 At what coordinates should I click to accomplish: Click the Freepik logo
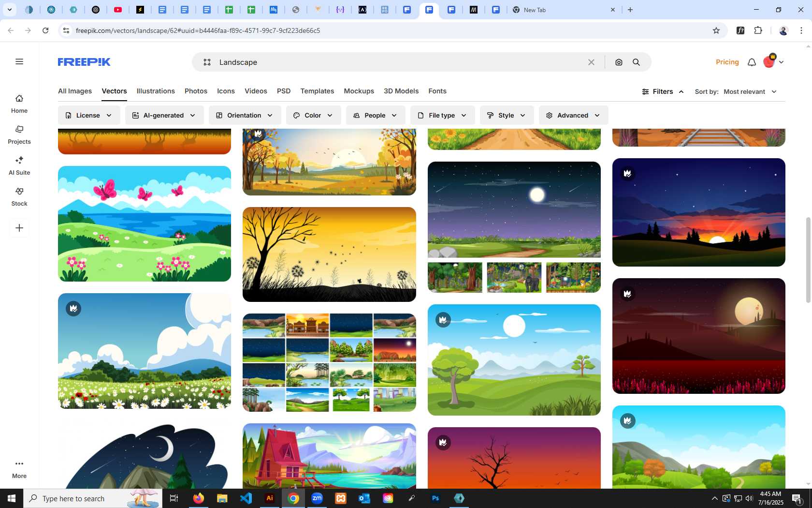[x=84, y=62]
